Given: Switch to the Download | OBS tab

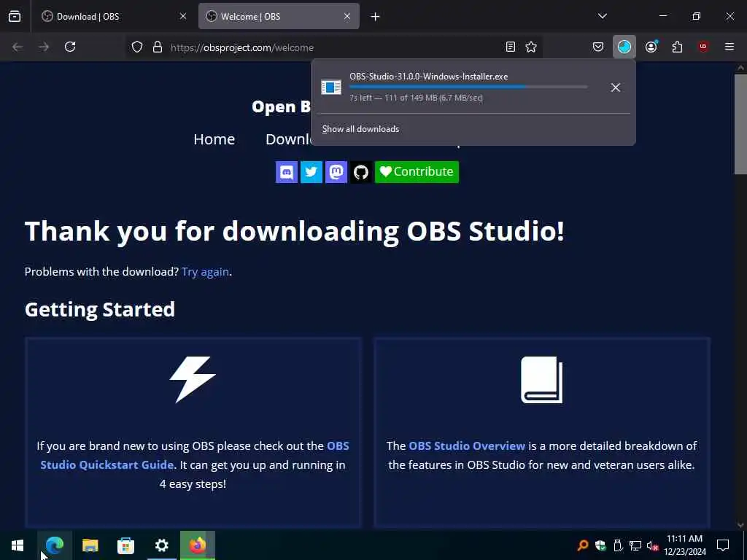Looking at the screenshot, I should pos(115,16).
